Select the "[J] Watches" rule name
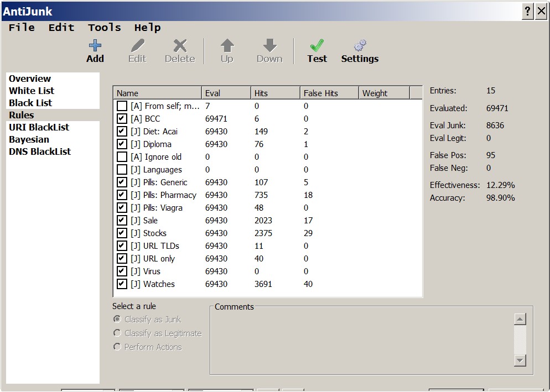The width and height of the screenshot is (550, 392). coord(153,284)
